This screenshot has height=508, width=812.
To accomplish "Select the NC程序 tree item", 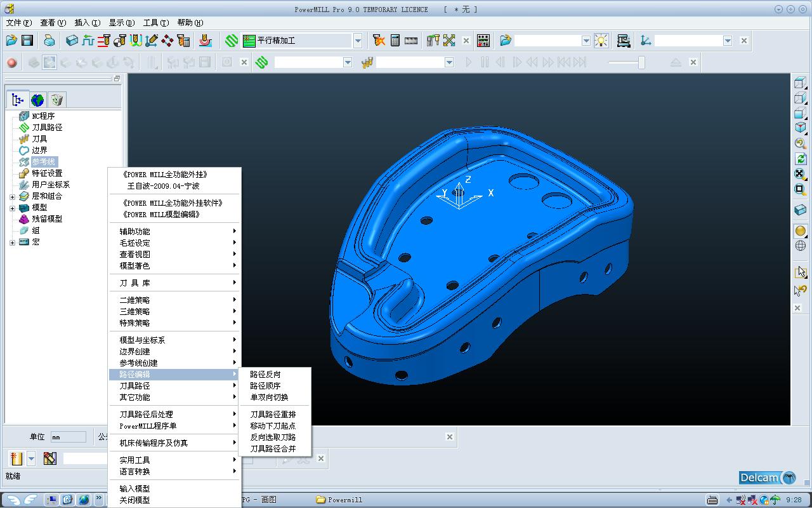I will pyautogui.click(x=43, y=116).
